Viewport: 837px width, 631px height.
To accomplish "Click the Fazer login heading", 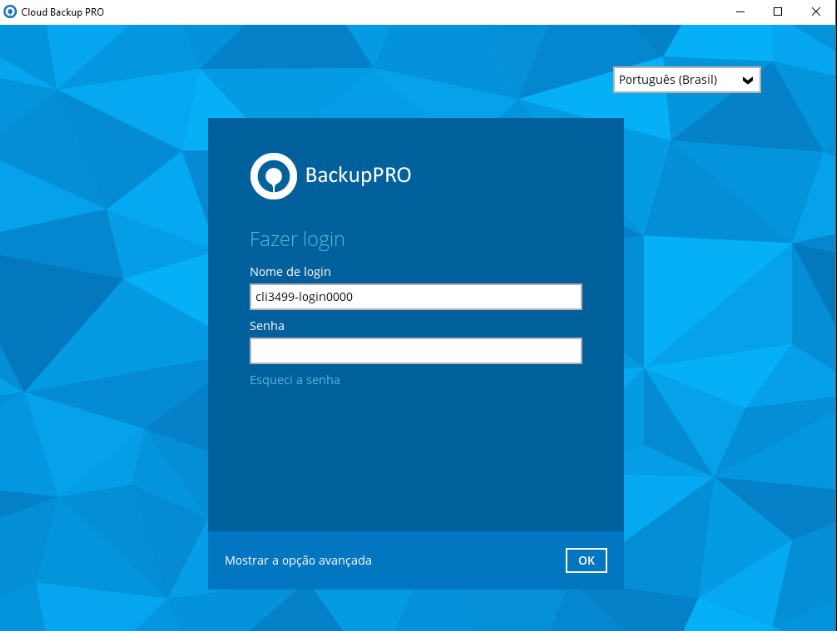I will point(297,240).
